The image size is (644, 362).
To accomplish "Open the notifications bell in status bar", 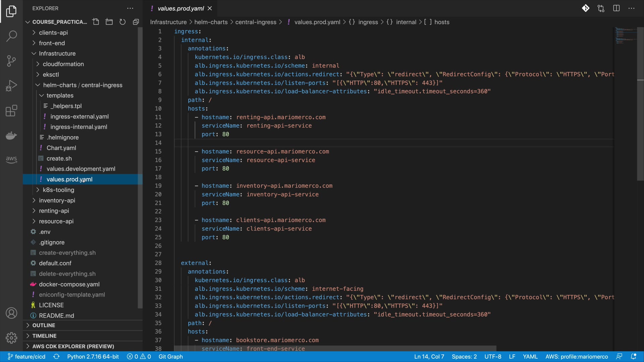I will pos(634,357).
